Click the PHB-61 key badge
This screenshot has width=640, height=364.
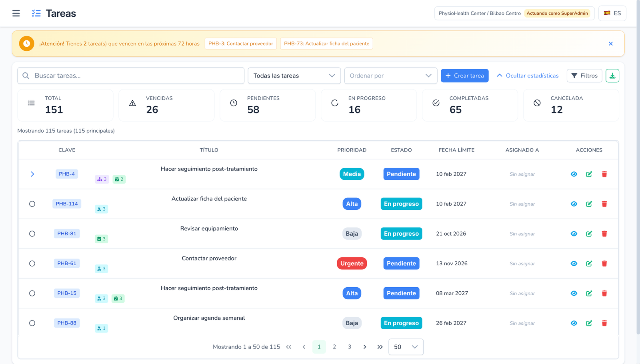point(67,263)
